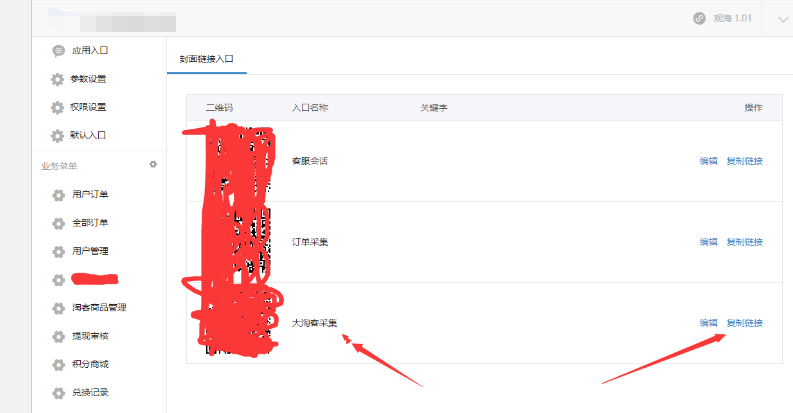Viewport: 793px width, 413px height.
Task: Click the gear icon beside 默认入口
Action: (x=58, y=135)
